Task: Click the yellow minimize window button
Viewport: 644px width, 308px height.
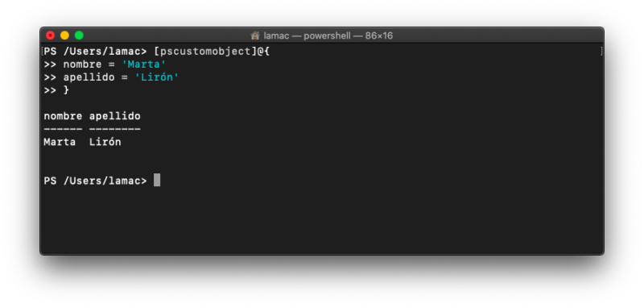Action: tap(64, 35)
